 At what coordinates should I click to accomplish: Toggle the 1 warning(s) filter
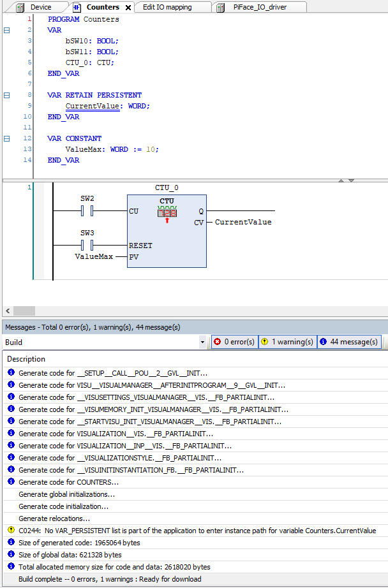tap(287, 342)
